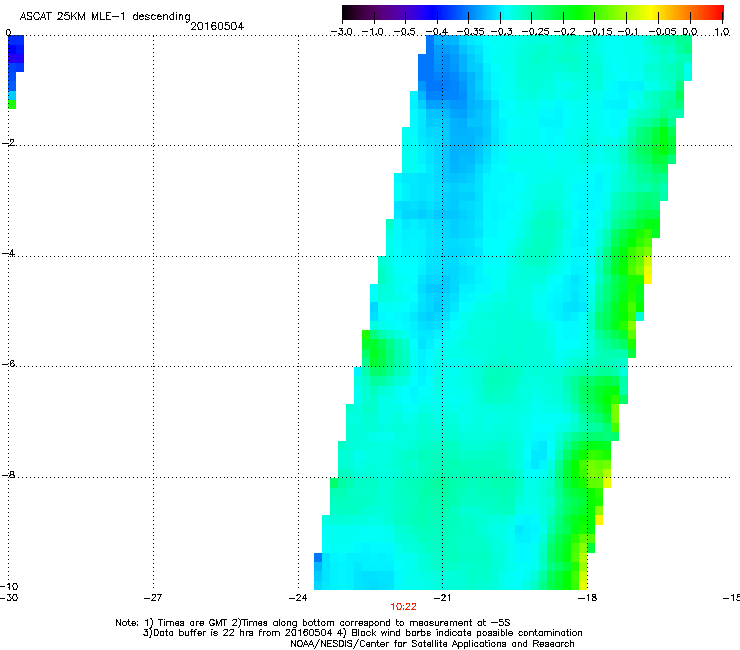Click the -3.0 color bar label

point(342,32)
